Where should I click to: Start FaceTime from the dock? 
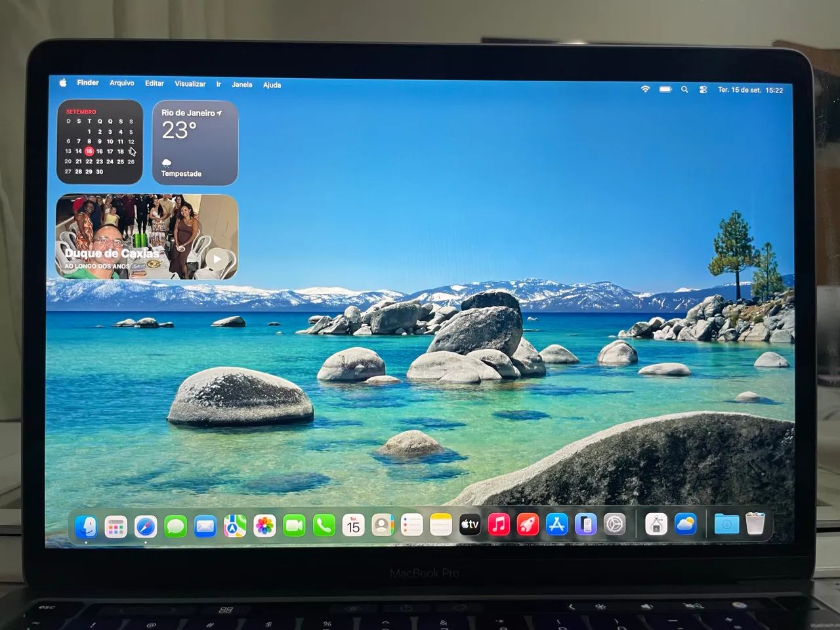pyautogui.click(x=294, y=526)
